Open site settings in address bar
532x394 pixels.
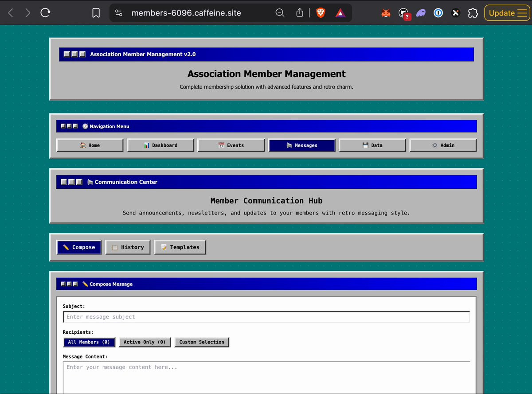click(x=119, y=13)
